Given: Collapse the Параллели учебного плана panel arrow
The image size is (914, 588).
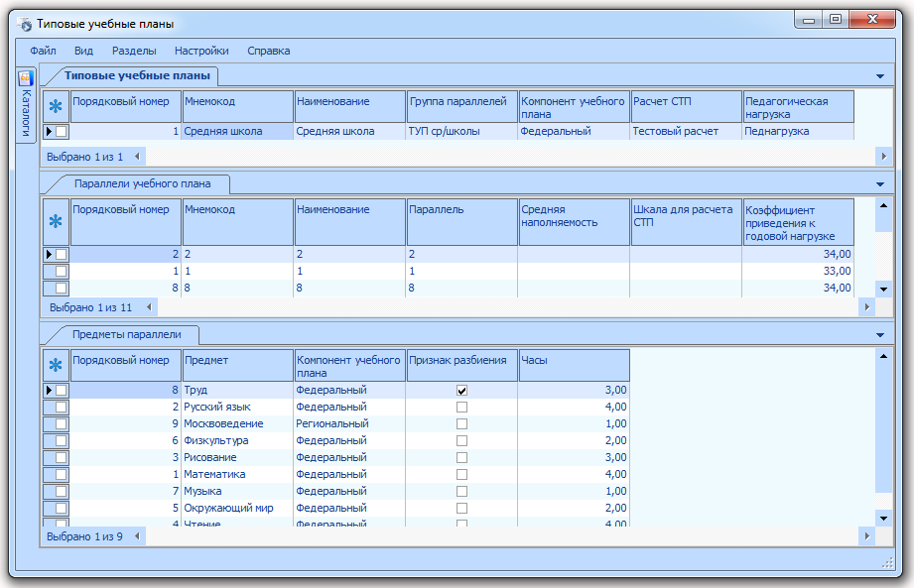Looking at the screenshot, I should point(880,184).
